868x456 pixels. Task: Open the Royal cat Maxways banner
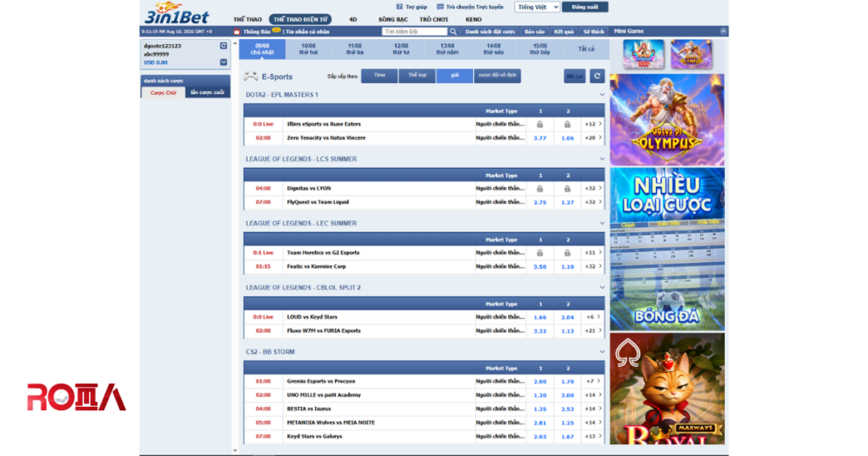667,388
